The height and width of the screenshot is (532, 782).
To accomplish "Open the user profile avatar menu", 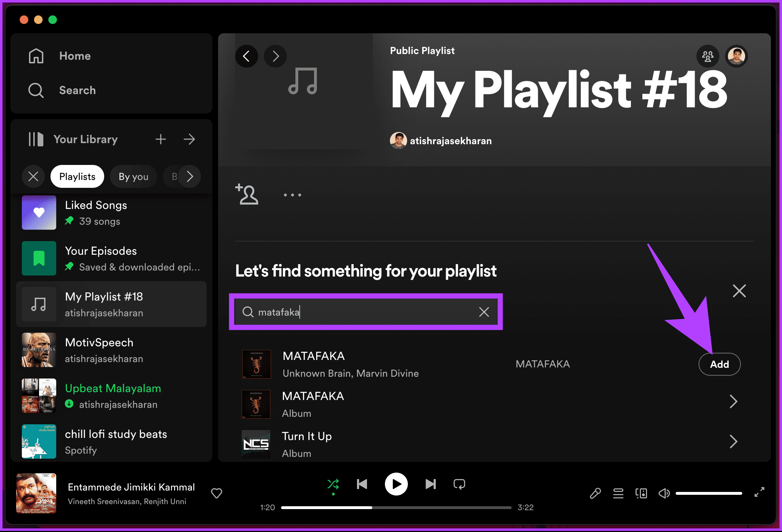I will pyautogui.click(x=736, y=56).
